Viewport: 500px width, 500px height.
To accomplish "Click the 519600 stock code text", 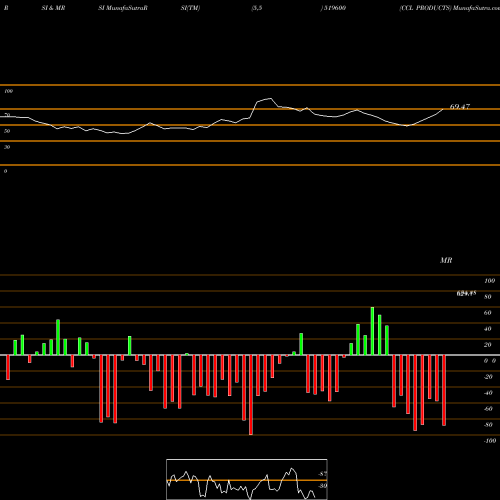I will pos(334,8).
